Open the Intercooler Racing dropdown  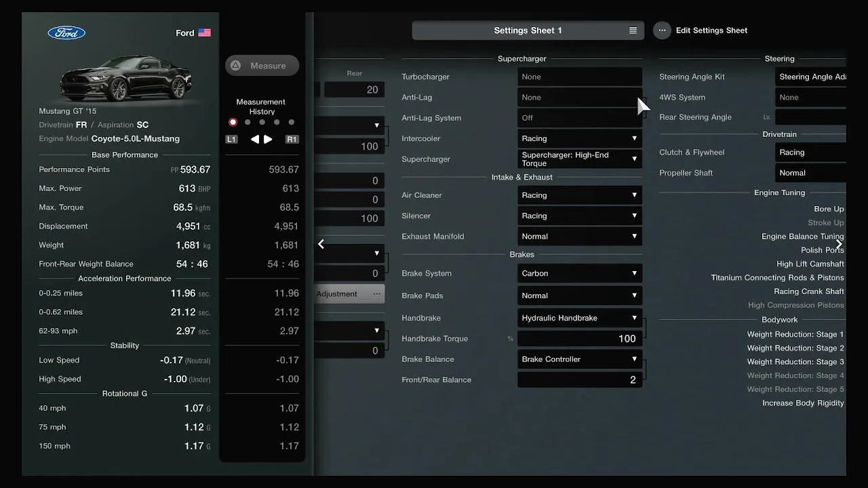pos(579,138)
